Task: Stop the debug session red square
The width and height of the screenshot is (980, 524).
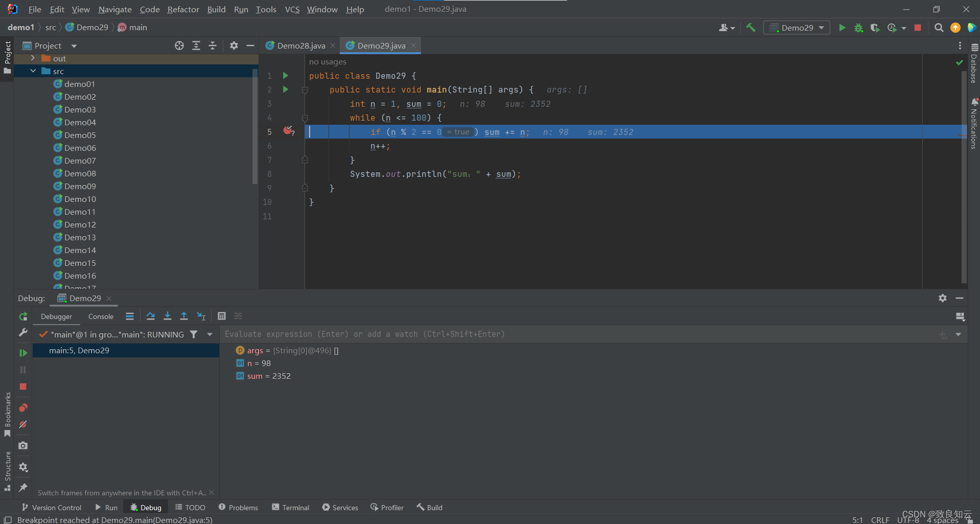Action: pos(23,386)
